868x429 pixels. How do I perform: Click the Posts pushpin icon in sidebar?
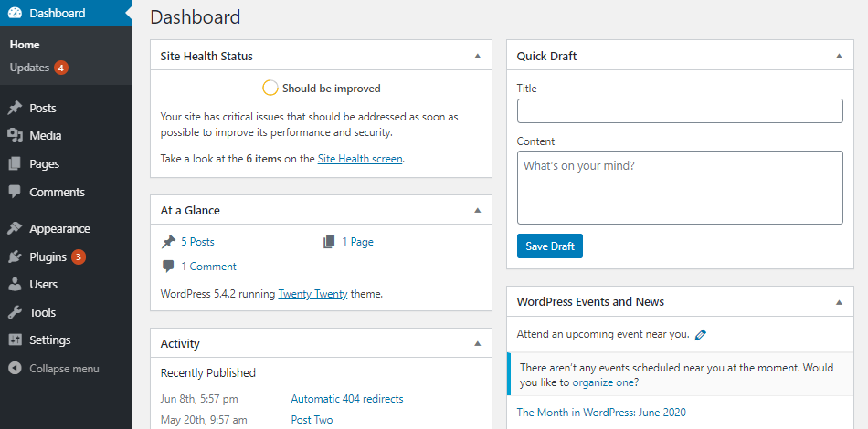(x=15, y=108)
